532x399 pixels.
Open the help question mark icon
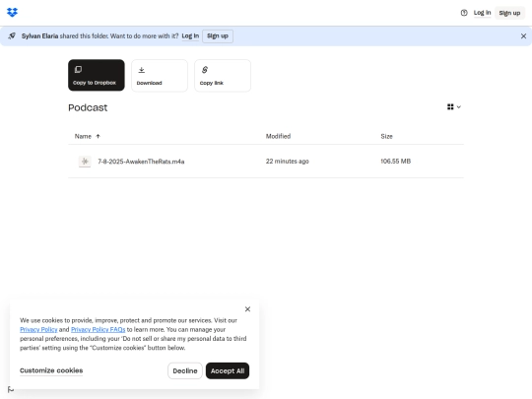pos(464,13)
